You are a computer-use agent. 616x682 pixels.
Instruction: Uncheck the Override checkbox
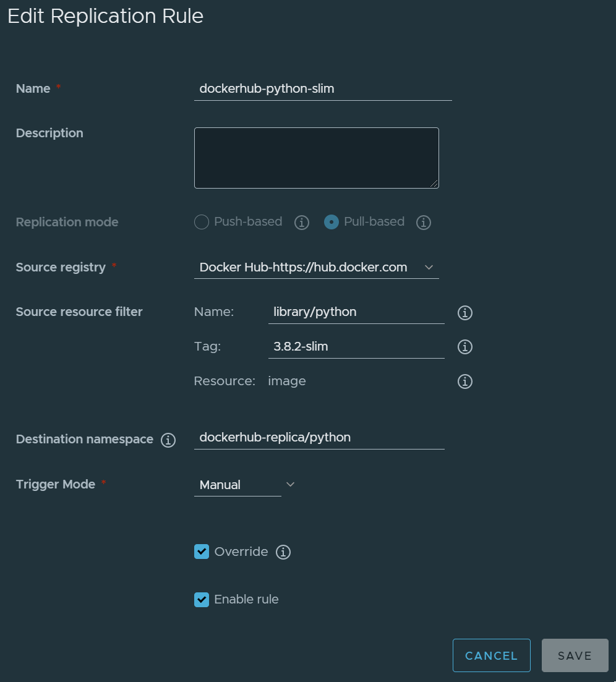(x=202, y=552)
